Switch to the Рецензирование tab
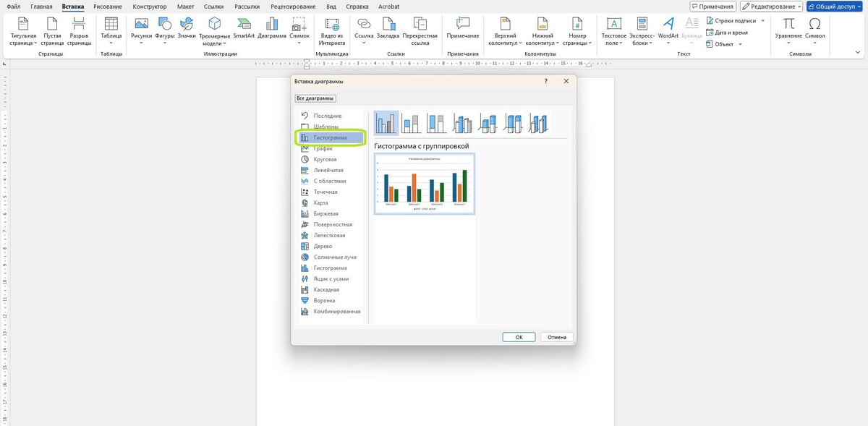The image size is (868, 426). click(292, 6)
